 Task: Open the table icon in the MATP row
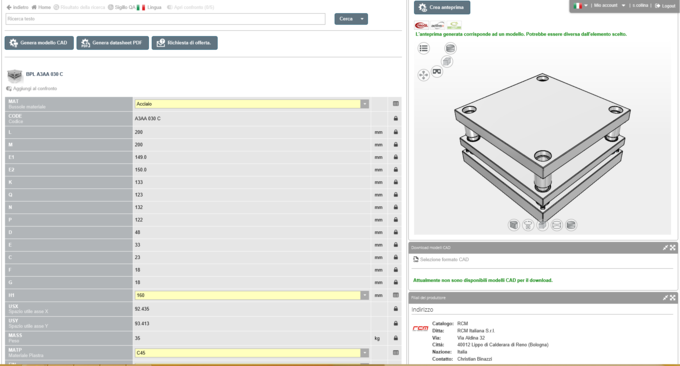click(x=396, y=353)
